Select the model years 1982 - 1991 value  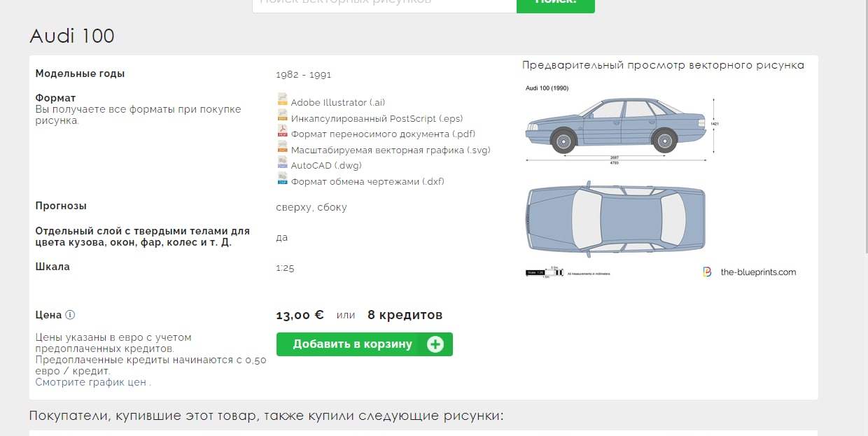304,74
